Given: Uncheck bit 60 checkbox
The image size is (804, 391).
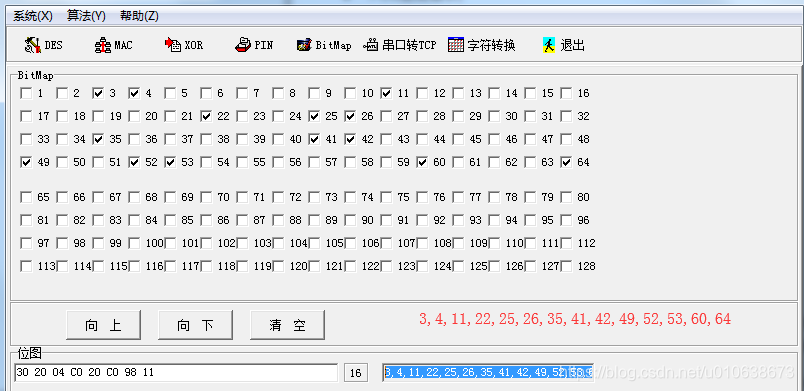Looking at the screenshot, I should pyautogui.click(x=422, y=162).
